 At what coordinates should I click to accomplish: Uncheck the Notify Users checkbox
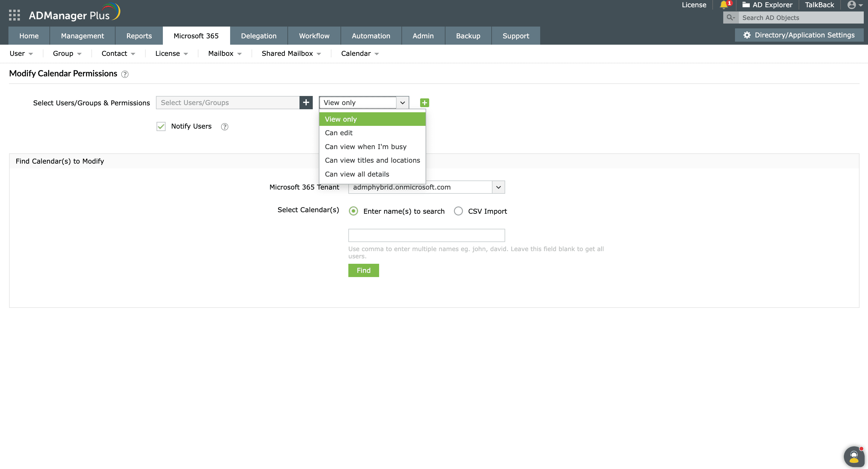click(x=161, y=126)
